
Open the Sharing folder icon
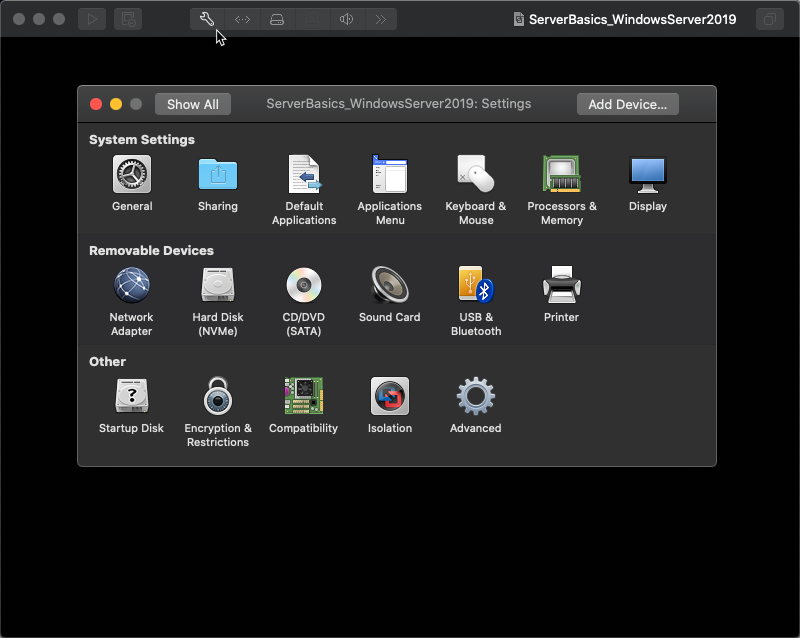(x=218, y=175)
